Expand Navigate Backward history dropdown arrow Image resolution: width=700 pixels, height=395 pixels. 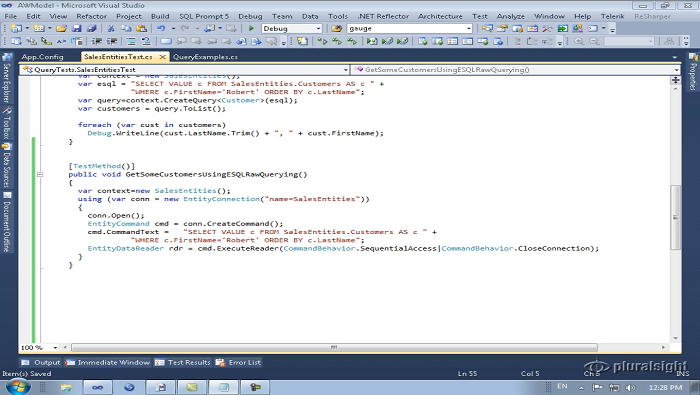click(220, 28)
